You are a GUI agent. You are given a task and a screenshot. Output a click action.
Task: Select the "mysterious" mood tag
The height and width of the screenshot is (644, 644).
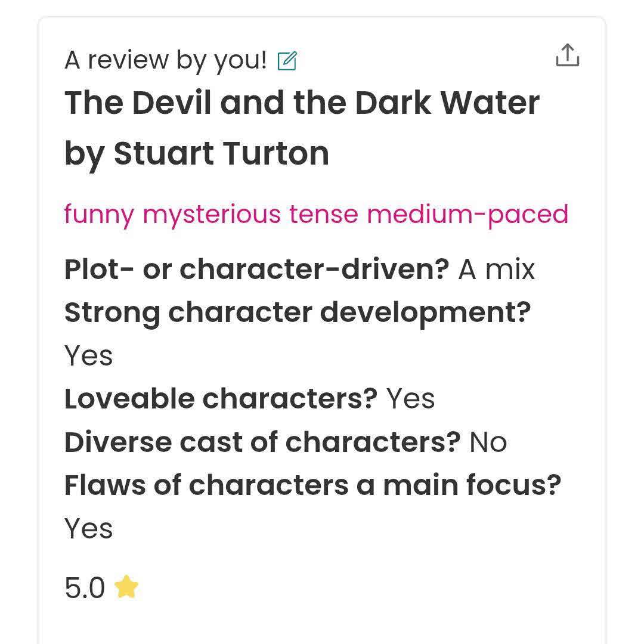(212, 215)
